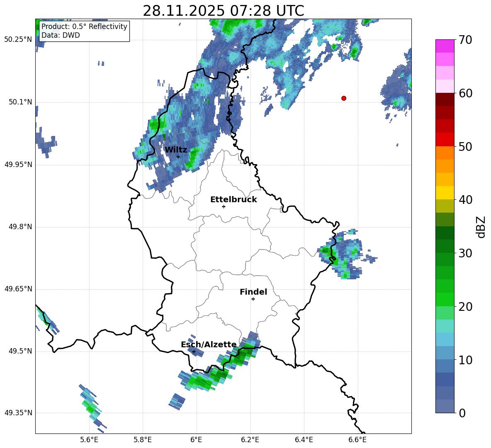Click the 6.2°E longitude label
The width and height of the screenshot is (491, 448).
coord(250,440)
